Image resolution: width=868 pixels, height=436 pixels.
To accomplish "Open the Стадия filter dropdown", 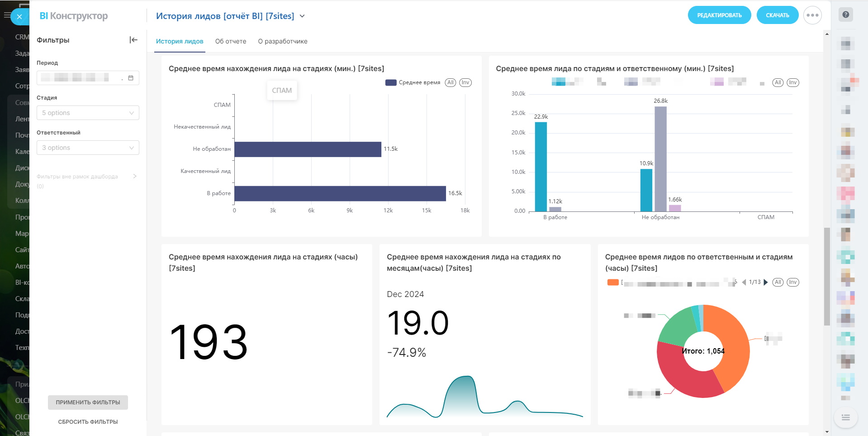I will 88,113.
